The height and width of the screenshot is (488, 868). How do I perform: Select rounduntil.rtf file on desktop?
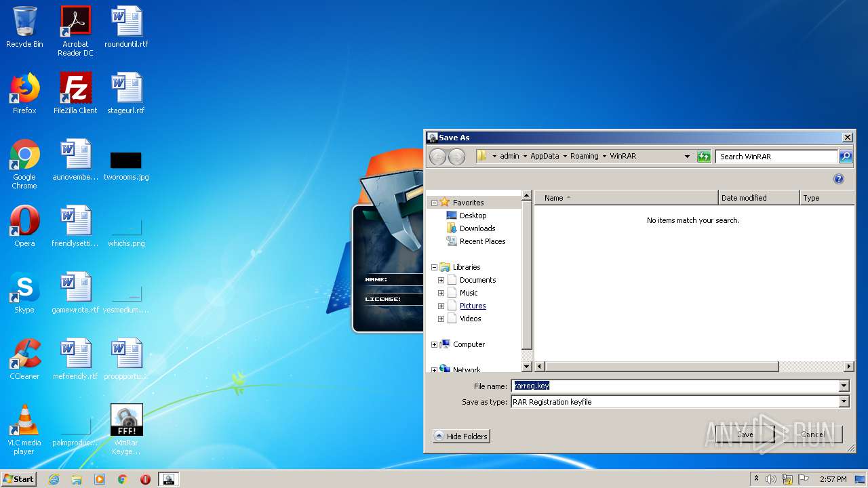pyautogui.click(x=126, y=27)
